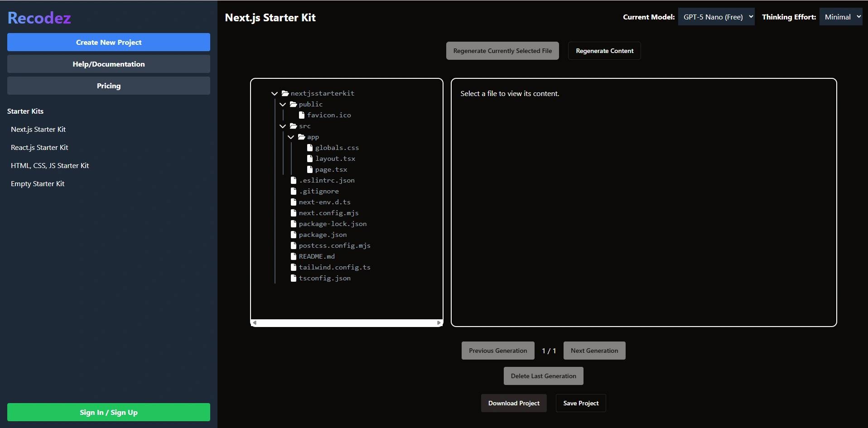Click the public folder icon
Screen dimensions: 868x428
tap(294, 104)
